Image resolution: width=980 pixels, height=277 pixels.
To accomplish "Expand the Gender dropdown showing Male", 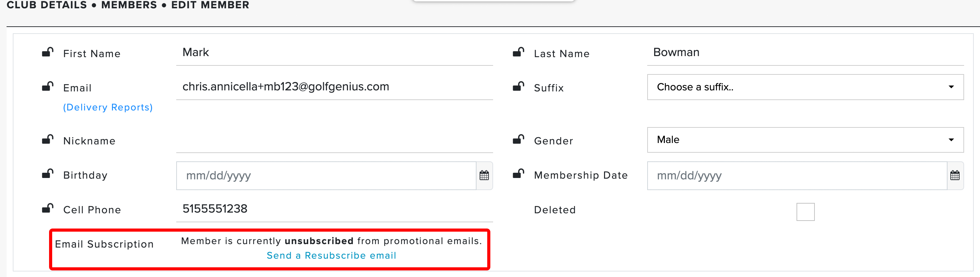I will 805,140.
